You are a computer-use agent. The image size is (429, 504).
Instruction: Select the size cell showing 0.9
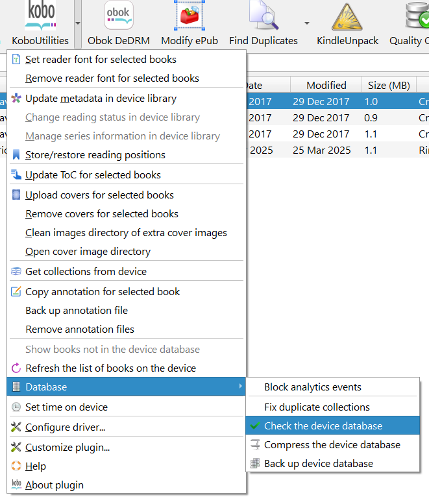[x=389, y=117]
